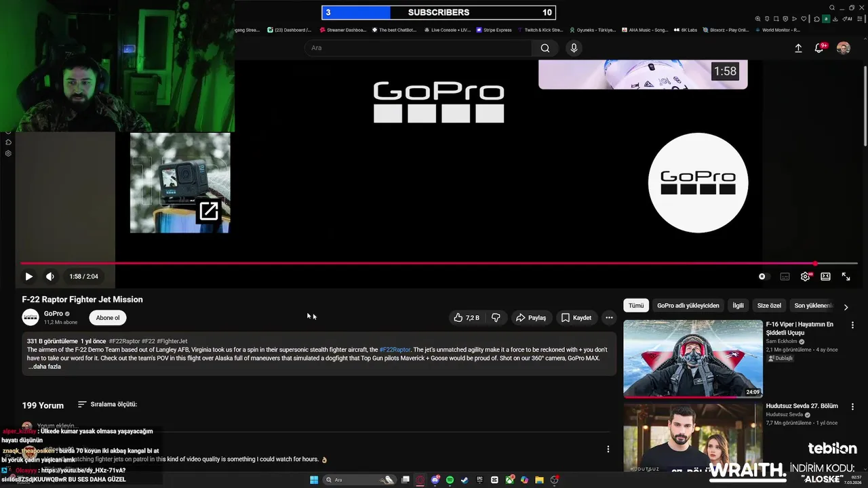868x488 pixels.
Task: Mute the video player volume
Action: (x=50, y=277)
